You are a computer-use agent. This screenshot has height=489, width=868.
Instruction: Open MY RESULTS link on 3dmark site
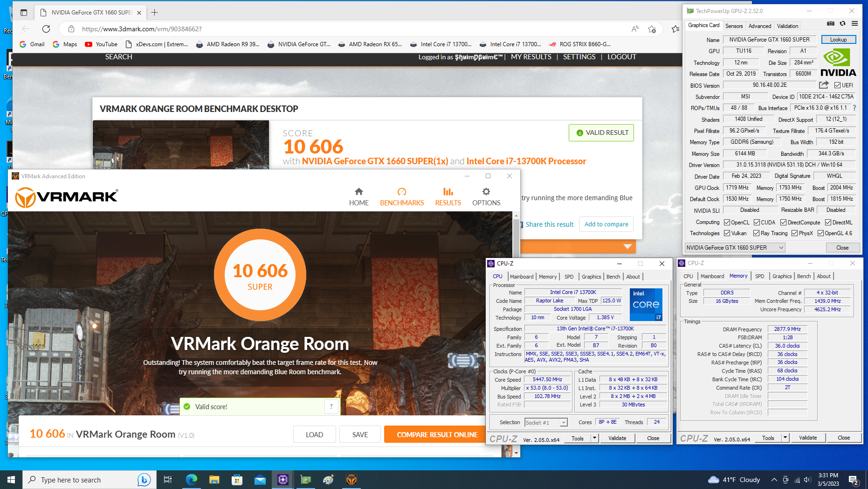coord(531,57)
